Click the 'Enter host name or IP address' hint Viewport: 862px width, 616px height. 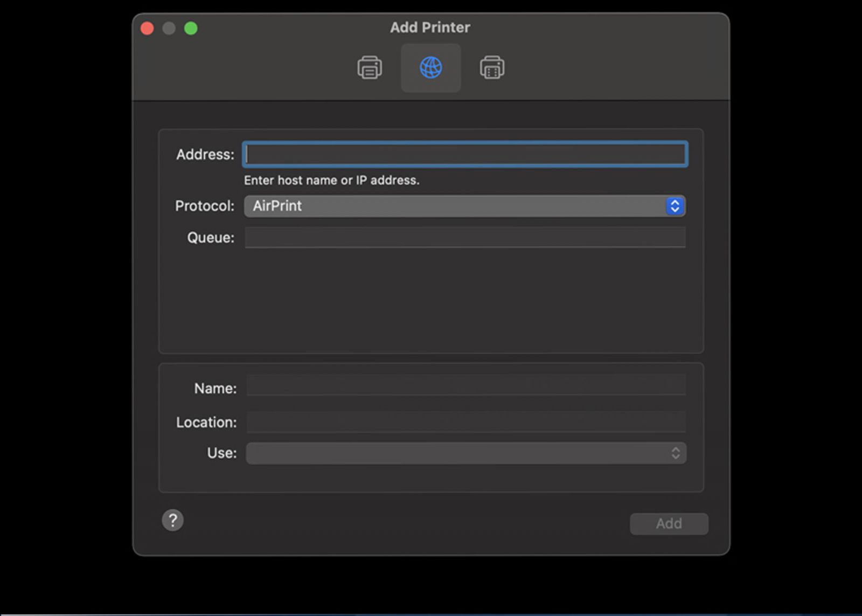331,181
